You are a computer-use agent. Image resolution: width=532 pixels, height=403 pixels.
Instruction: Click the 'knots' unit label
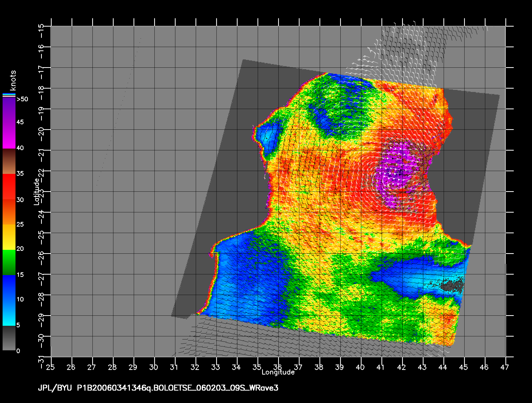coord(13,80)
